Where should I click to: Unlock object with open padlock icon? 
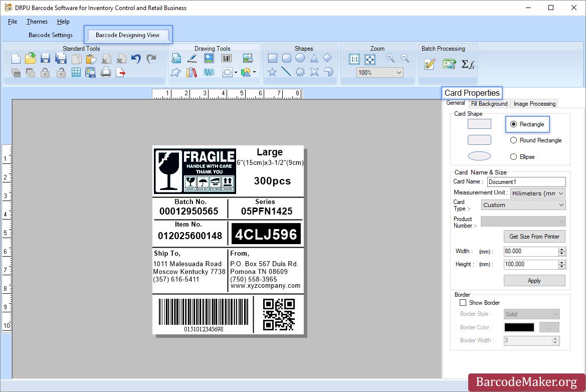(x=61, y=73)
